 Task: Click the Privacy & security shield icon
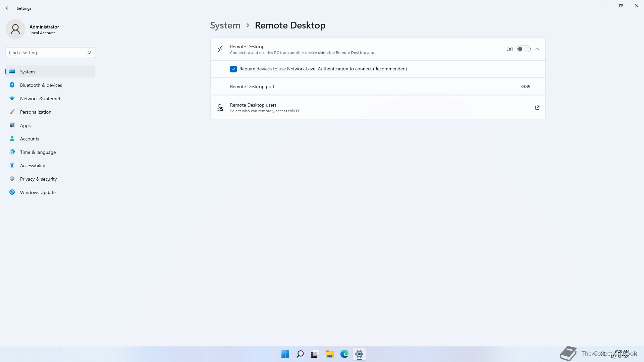(x=12, y=179)
